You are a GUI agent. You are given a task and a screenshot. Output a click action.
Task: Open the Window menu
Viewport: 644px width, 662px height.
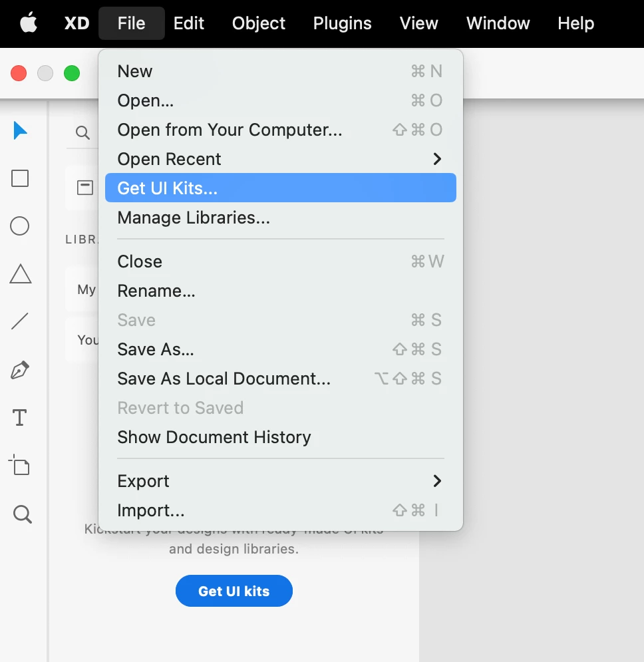tap(498, 23)
